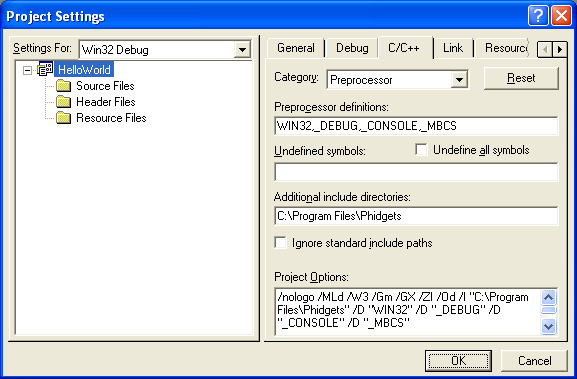Click the Win32 Debug combo box text
Viewport: 577px width, 379px height.
coord(115,50)
